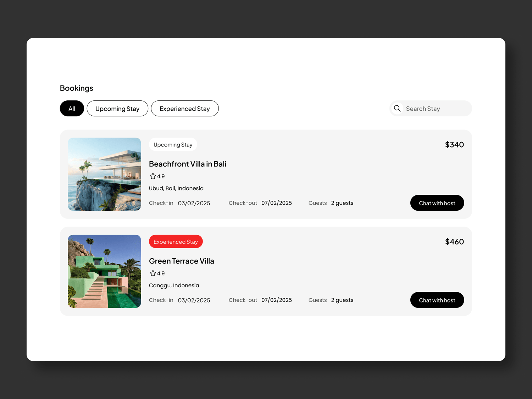Image resolution: width=532 pixels, height=399 pixels.
Task: Open the Green Terrace Villa photo
Action: pos(104,271)
